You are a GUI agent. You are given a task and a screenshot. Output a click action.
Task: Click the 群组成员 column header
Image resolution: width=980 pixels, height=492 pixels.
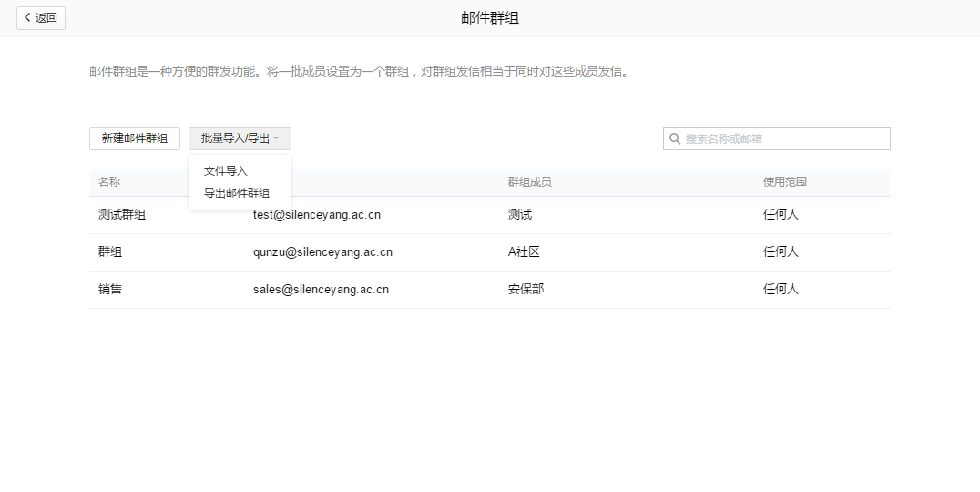(529, 182)
